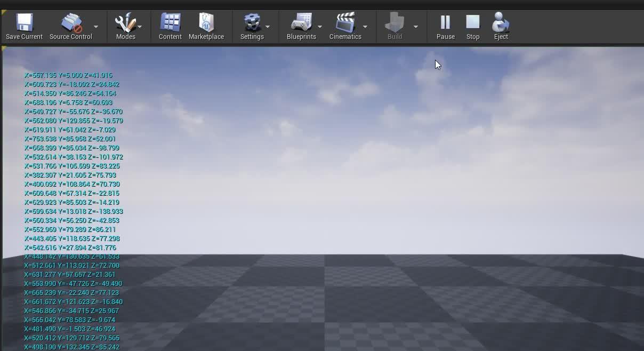The image size is (644, 351).
Task: Open the Blueprints dropdown arrow
Action: tap(321, 26)
